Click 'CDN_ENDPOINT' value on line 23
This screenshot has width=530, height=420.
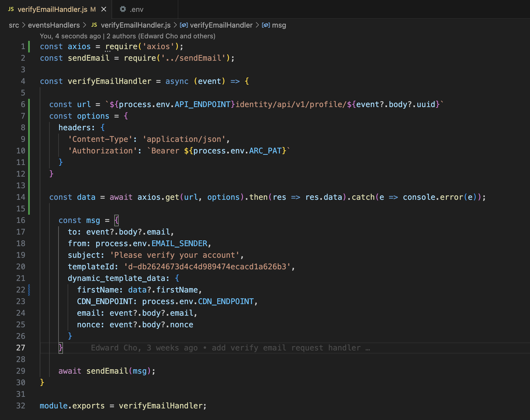(226, 301)
